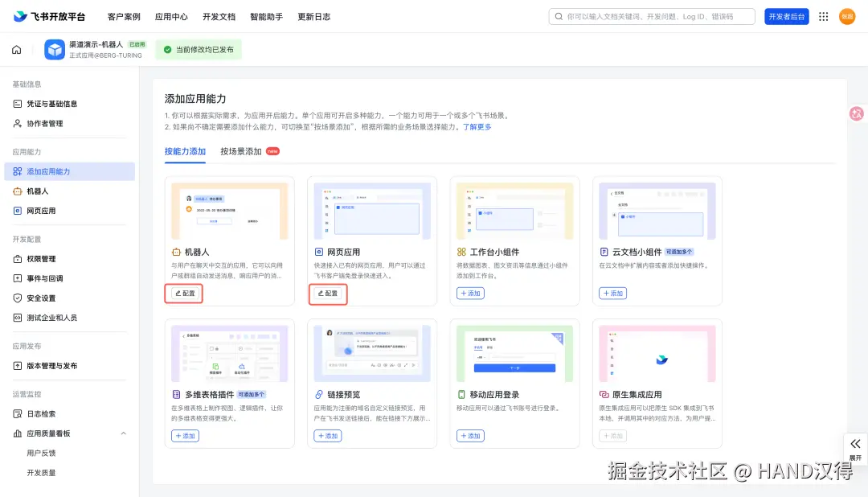The height and width of the screenshot is (497, 868).
Task: Click the 多维表格插件 preview image
Action: click(x=230, y=354)
